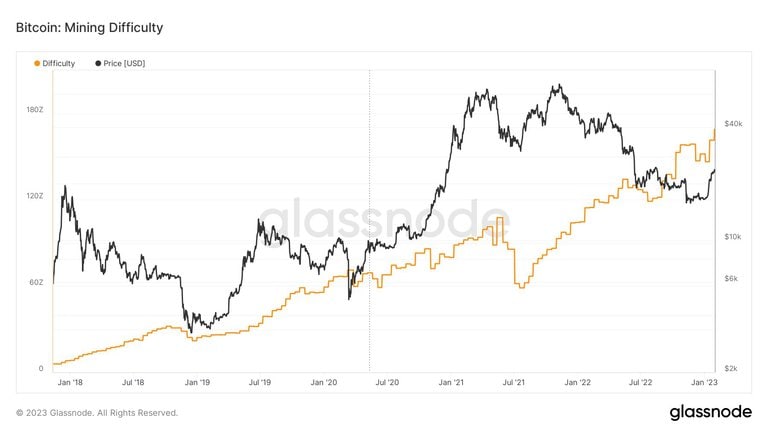Select the Jan '23 x-axis tick label
Image resolution: width=768 pixels, height=432 pixels.
[x=706, y=382]
